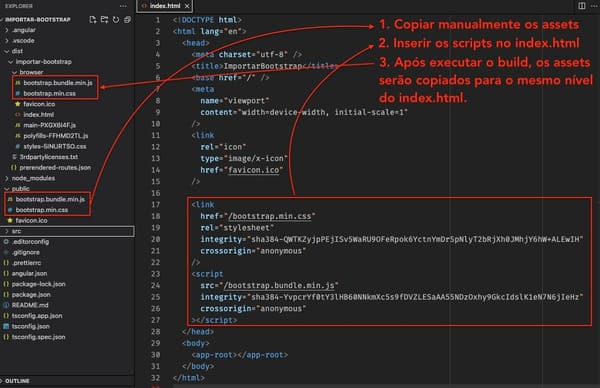Click the /bootstrap.min.css href link

269,216
